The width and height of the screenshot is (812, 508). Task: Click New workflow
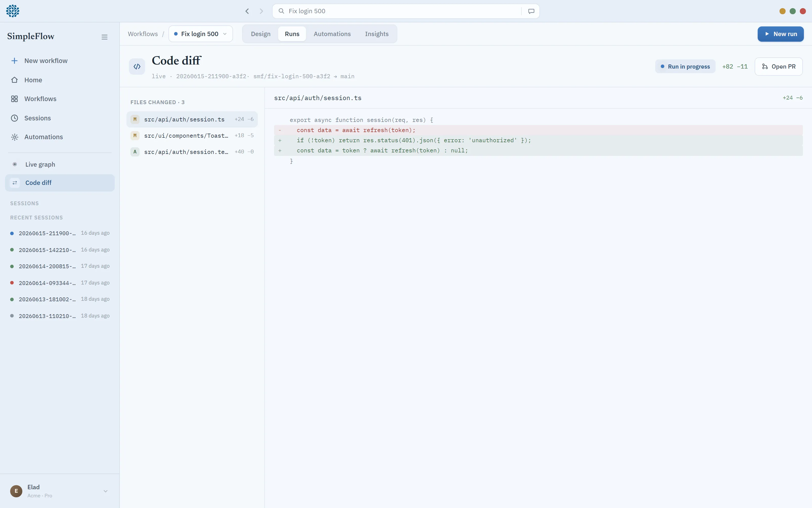click(60, 61)
